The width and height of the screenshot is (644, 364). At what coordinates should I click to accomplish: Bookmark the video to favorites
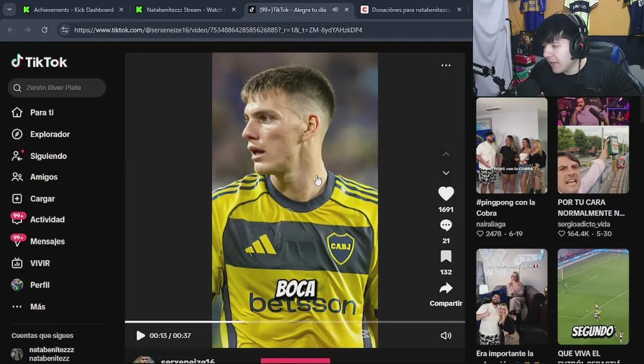tap(445, 256)
